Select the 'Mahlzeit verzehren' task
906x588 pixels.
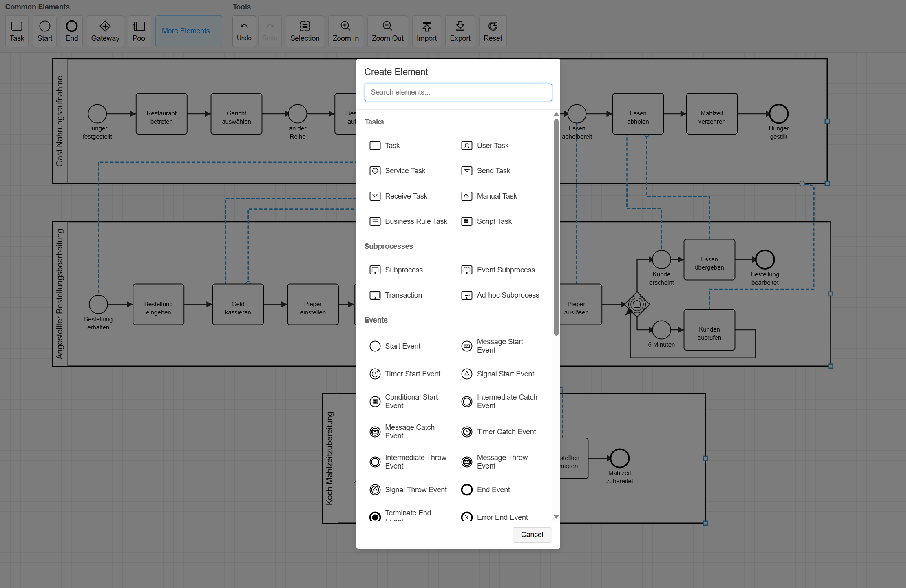click(x=712, y=114)
